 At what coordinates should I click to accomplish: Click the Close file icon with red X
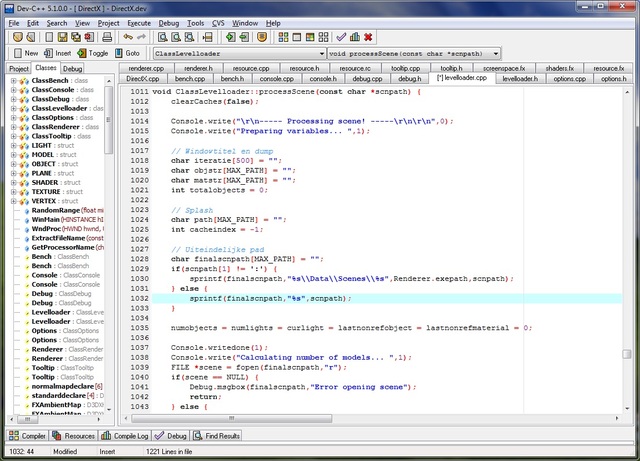pyautogui.click(x=89, y=37)
